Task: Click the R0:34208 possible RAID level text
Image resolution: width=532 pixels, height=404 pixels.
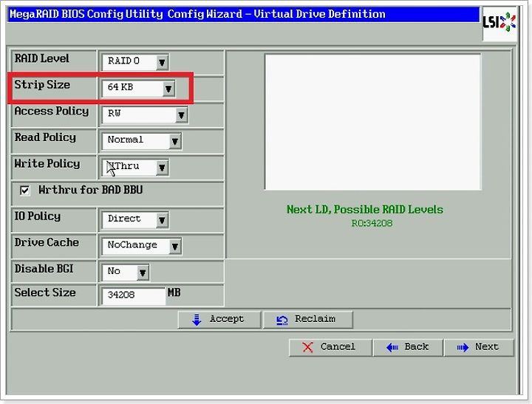Action: [x=372, y=224]
